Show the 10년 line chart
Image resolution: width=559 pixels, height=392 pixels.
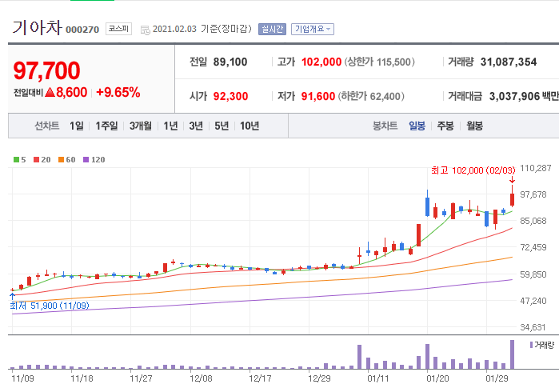click(x=250, y=126)
